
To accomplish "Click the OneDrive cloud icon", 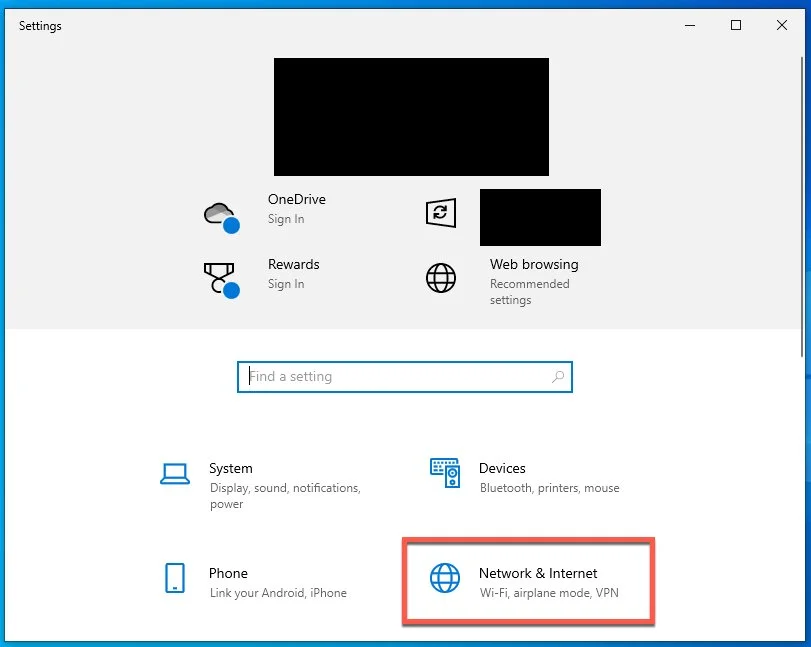I will [x=220, y=212].
